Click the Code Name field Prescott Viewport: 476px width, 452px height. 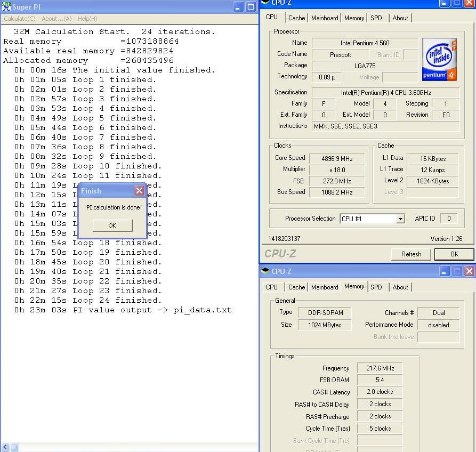(x=340, y=55)
